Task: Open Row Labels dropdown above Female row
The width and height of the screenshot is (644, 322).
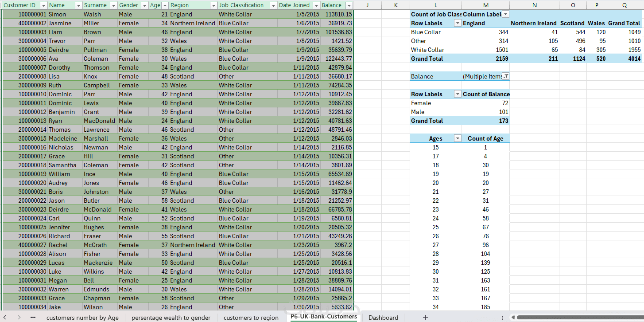Action: [x=458, y=94]
